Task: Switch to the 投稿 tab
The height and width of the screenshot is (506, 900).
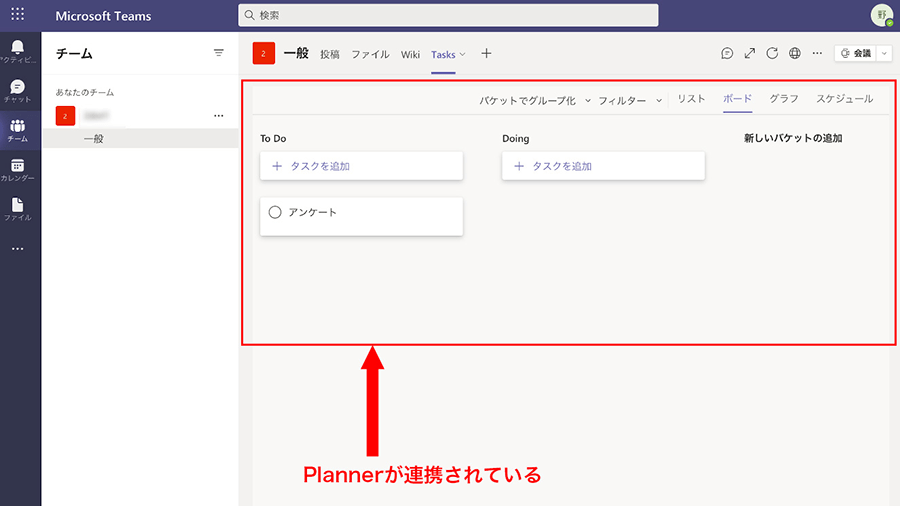Action: tap(330, 55)
